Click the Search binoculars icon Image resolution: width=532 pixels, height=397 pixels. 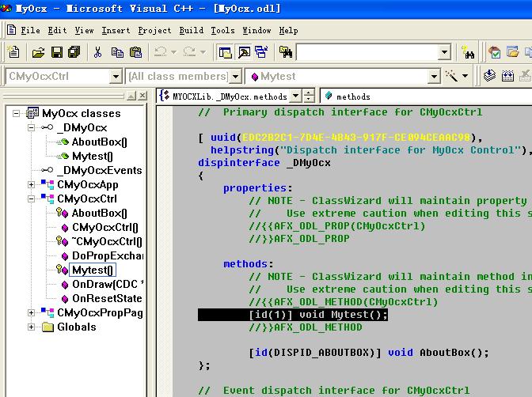[468, 52]
